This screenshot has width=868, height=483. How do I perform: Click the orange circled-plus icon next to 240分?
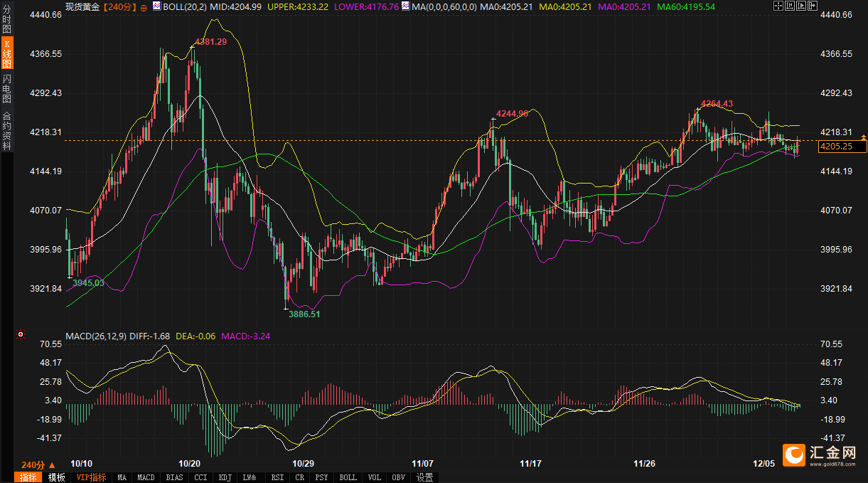(144, 6)
